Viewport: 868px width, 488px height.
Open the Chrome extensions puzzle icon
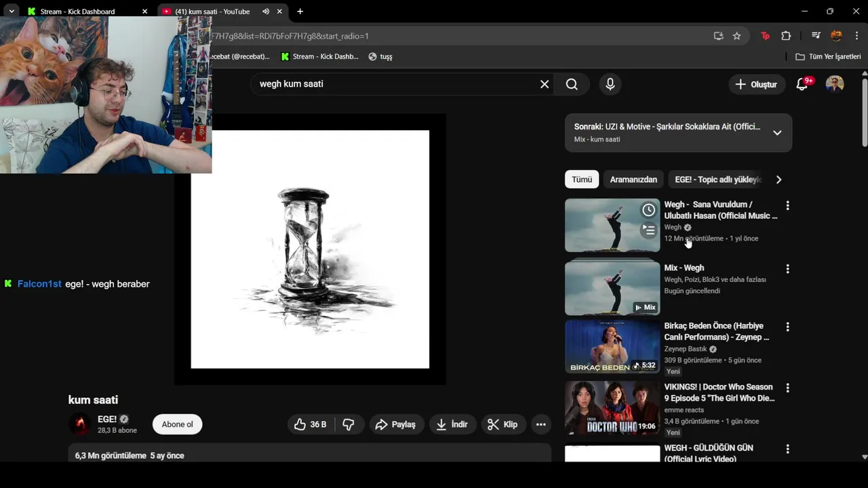click(x=786, y=36)
